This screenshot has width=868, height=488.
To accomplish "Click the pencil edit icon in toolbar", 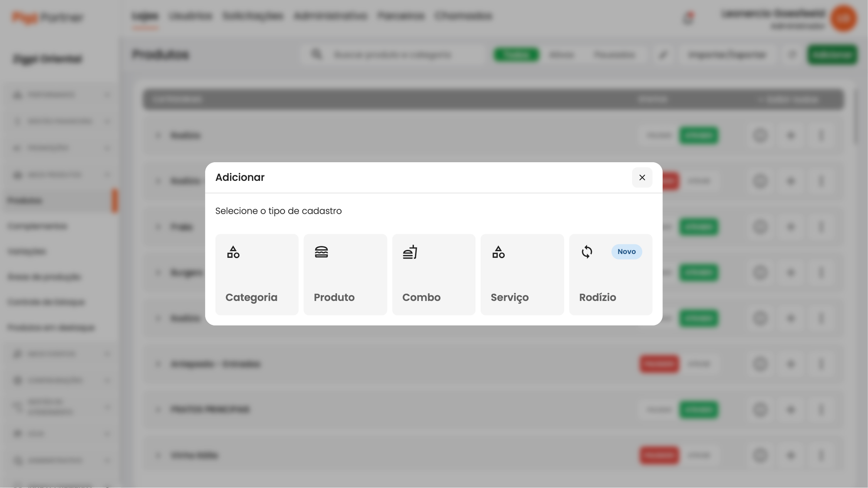I will 663,55.
